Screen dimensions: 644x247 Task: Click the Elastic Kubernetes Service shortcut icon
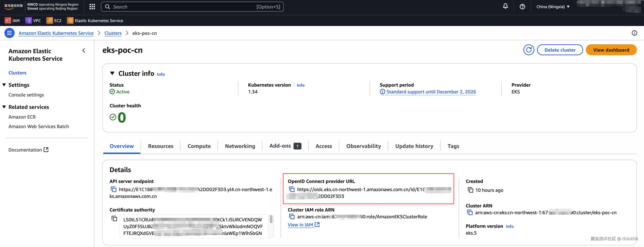[70, 21]
